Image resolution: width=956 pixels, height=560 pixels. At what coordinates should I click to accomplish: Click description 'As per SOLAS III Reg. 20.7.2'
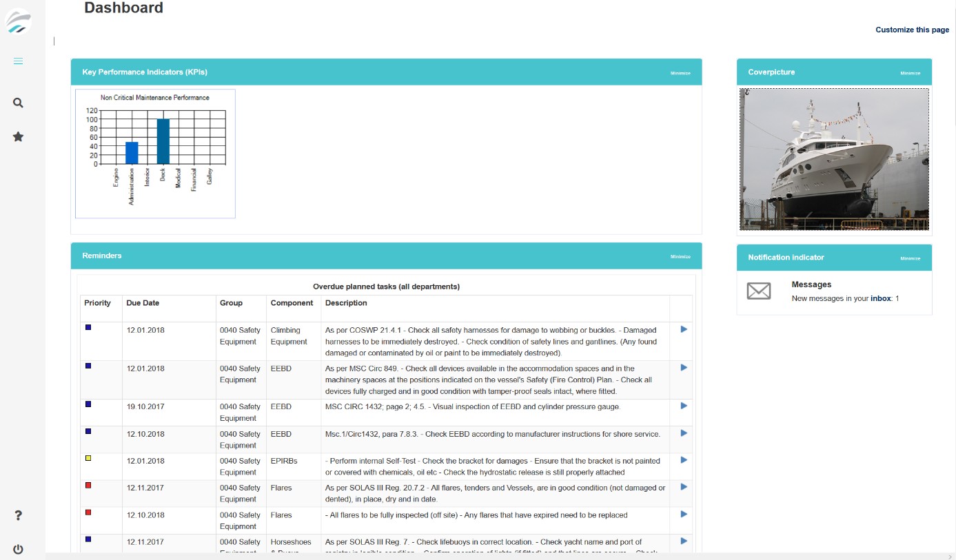496,493
